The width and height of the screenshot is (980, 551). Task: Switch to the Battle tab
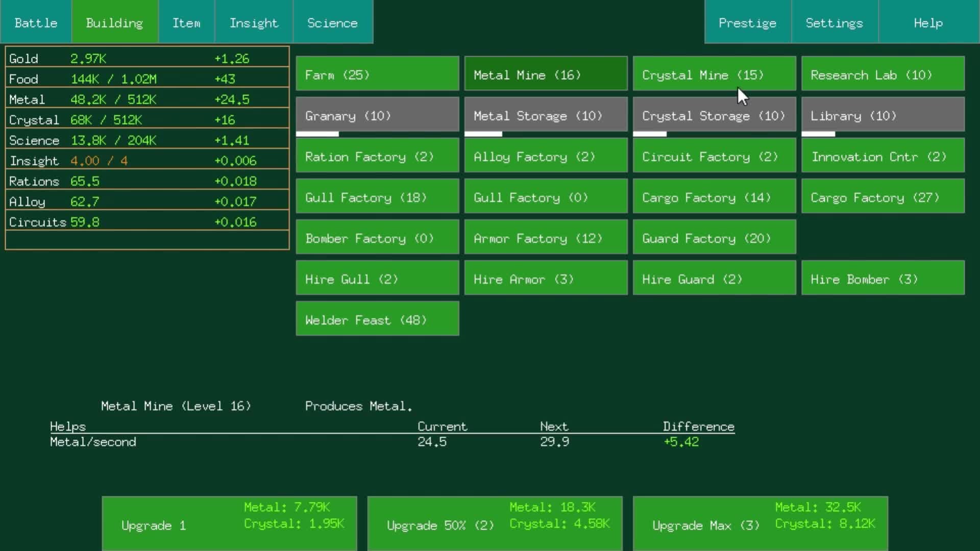(x=36, y=22)
